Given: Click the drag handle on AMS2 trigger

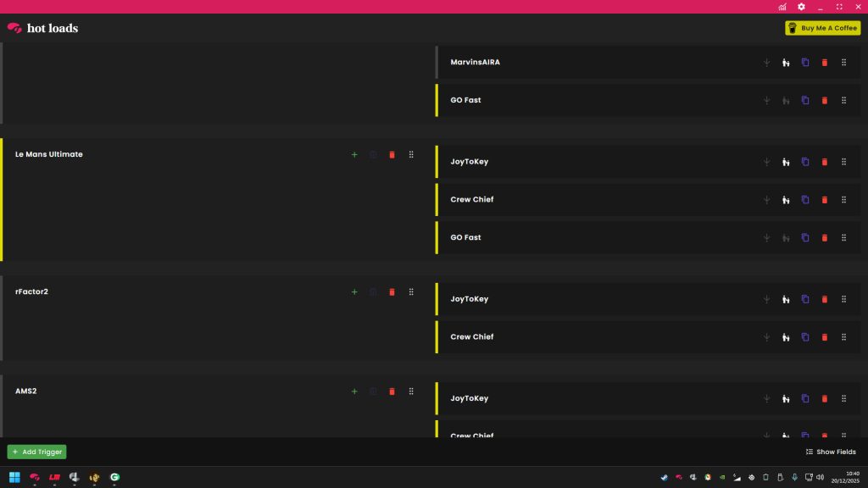Looking at the screenshot, I should pyautogui.click(x=411, y=391).
